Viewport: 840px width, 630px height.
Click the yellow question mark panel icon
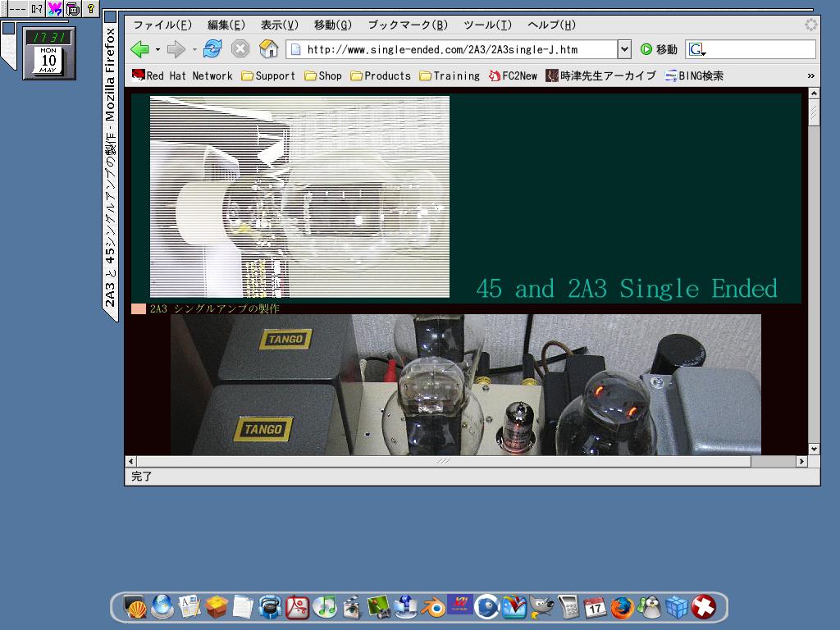click(90, 9)
